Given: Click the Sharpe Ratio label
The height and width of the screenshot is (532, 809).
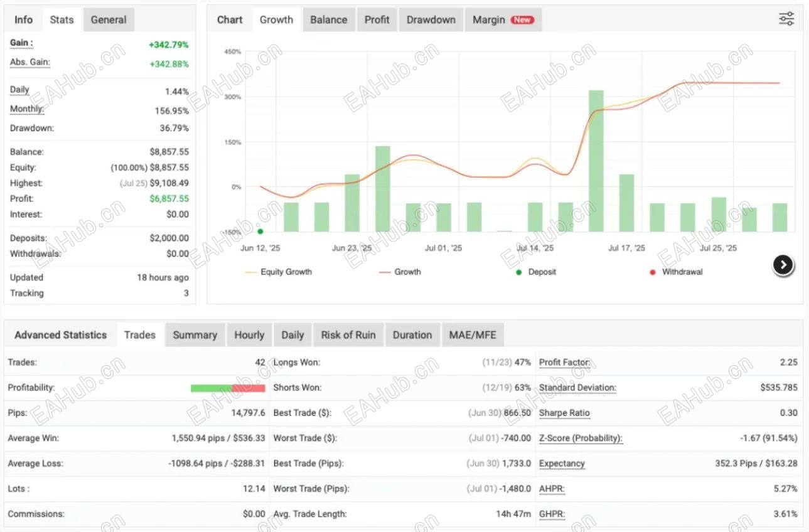Looking at the screenshot, I should (x=564, y=413).
